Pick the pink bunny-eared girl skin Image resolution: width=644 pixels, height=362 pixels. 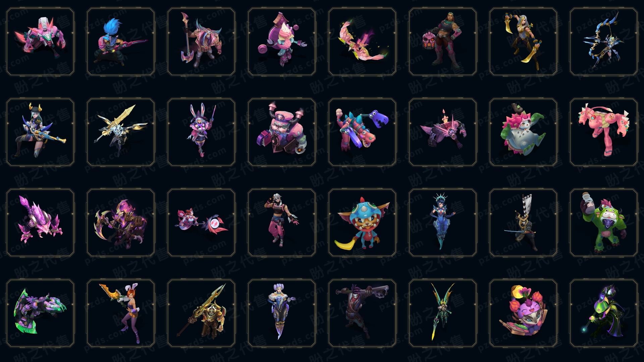(x=201, y=132)
